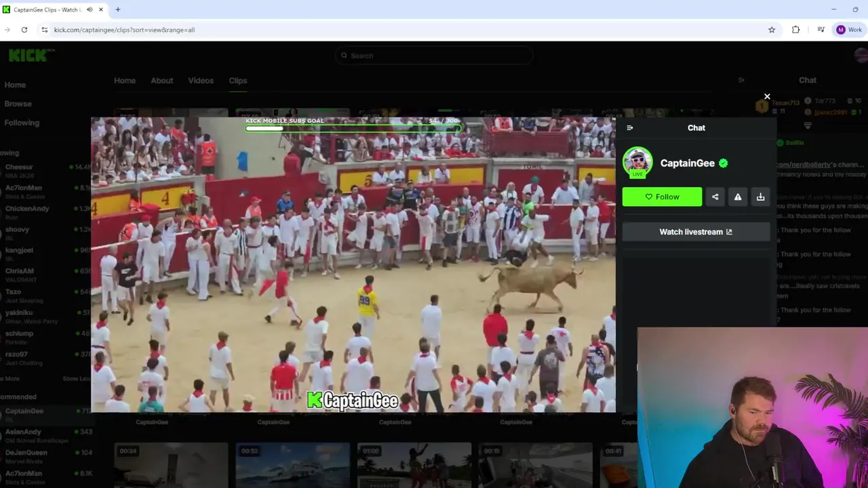Switch to the Videos tab
Screen dimensions: 868x488
[201, 81]
